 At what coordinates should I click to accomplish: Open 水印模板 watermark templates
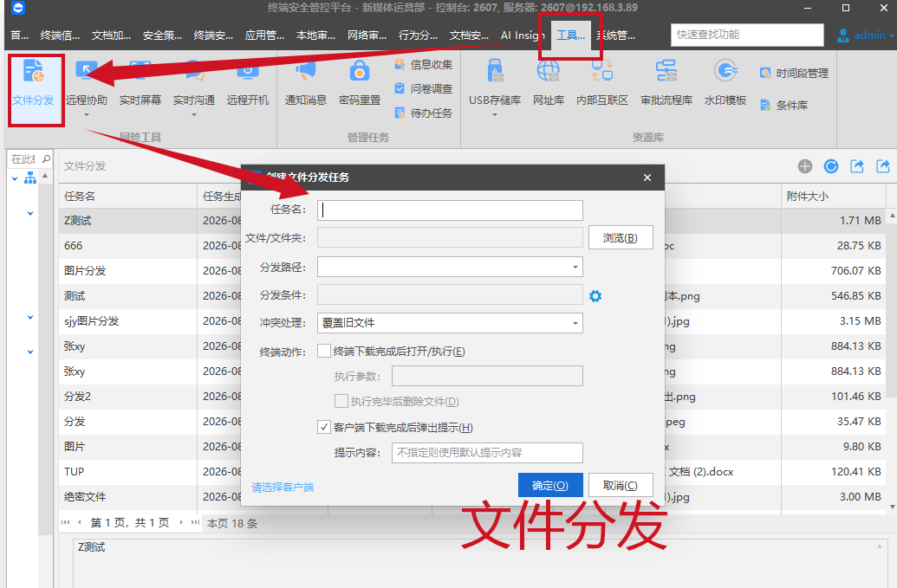pos(725,83)
